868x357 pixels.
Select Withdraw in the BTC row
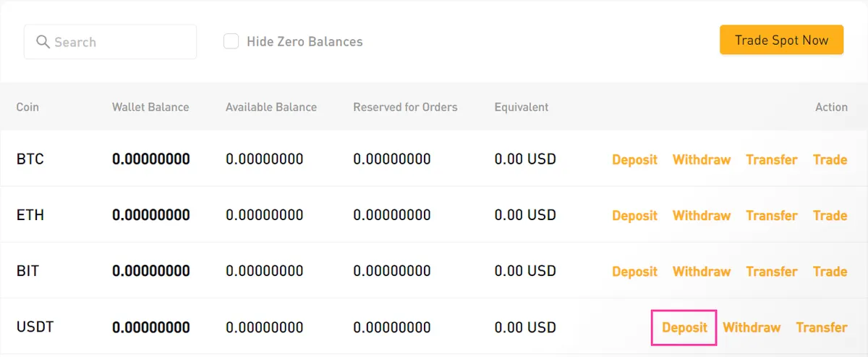click(x=702, y=159)
